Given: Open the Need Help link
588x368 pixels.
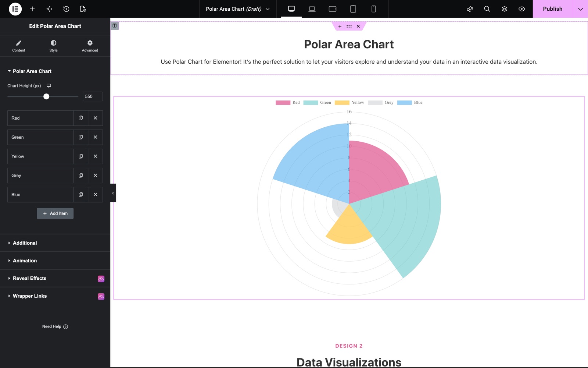Looking at the screenshot, I should [55, 326].
